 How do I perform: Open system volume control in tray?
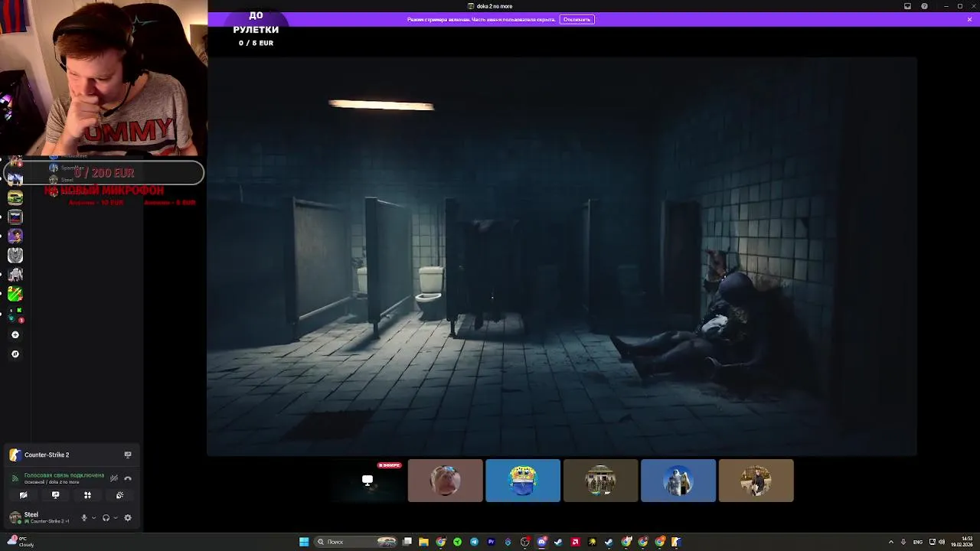(x=942, y=542)
